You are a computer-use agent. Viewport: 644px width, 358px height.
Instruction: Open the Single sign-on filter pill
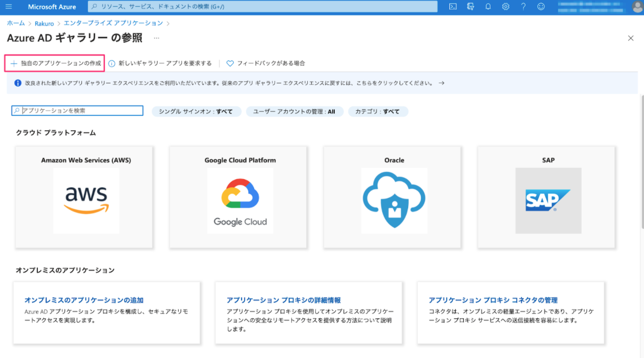click(x=196, y=111)
